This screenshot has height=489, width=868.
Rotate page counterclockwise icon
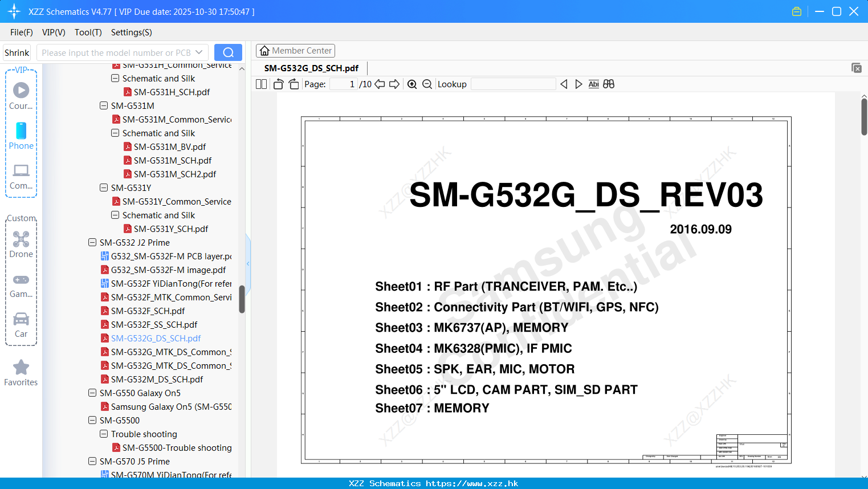(278, 84)
